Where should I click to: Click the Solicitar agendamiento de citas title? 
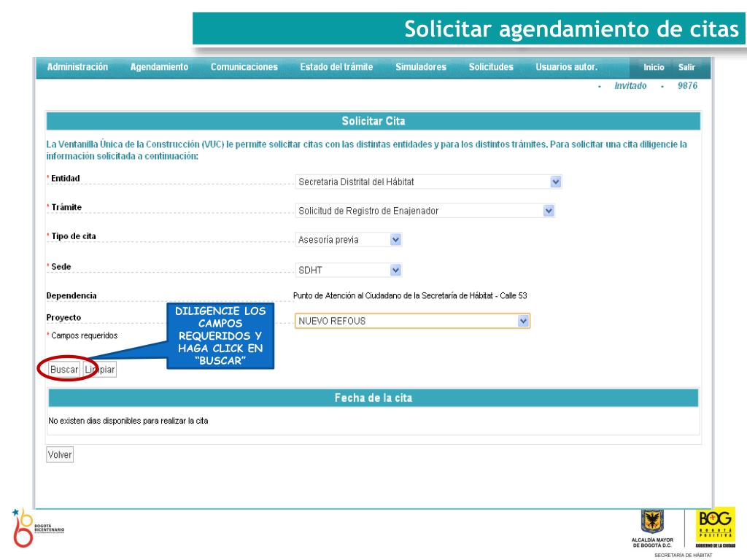coord(571,29)
